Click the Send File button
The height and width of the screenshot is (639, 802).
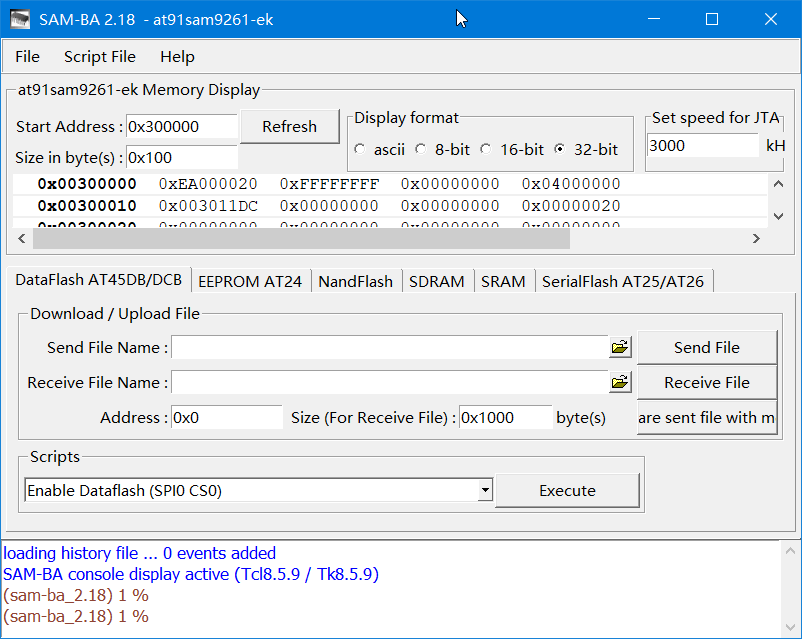pos(706,347)
